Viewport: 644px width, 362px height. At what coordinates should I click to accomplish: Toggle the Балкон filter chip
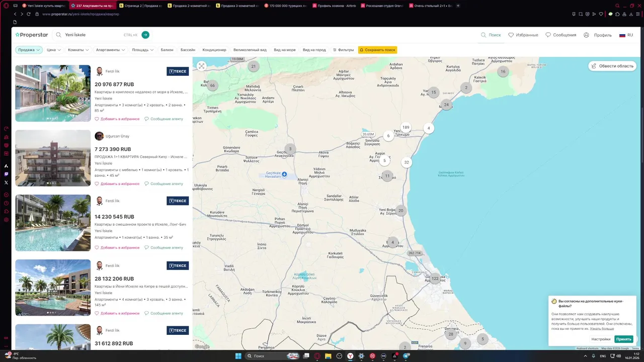click(x=167, y=50)
